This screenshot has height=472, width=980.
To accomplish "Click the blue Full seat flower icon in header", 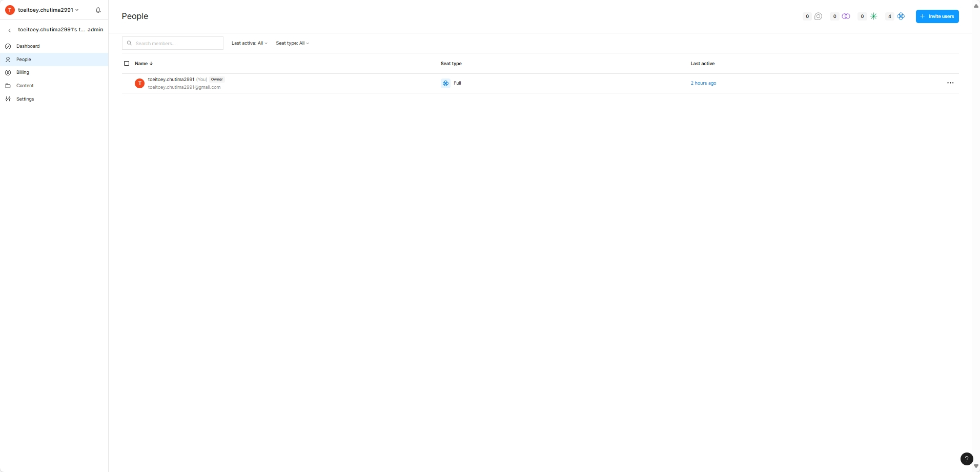I will point(901,16).
